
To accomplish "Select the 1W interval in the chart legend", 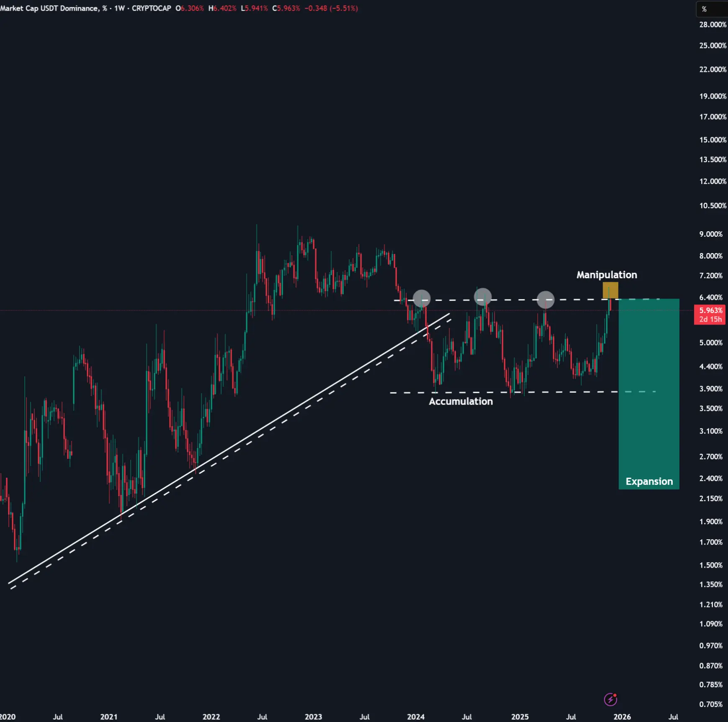I will click(120, 8).
